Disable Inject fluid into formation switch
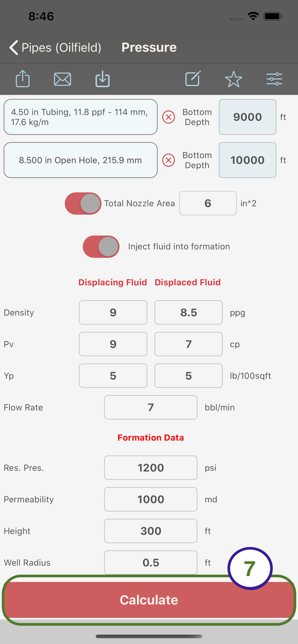This screenshot has width=298, height=644. [101, 247]
